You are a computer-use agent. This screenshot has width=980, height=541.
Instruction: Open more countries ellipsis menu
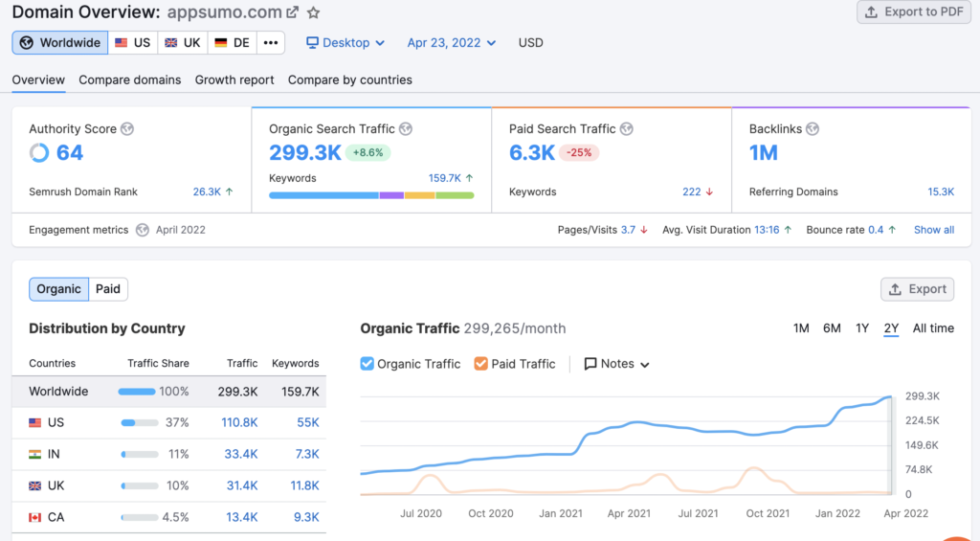pyautogui.click(x=271, y=42)
